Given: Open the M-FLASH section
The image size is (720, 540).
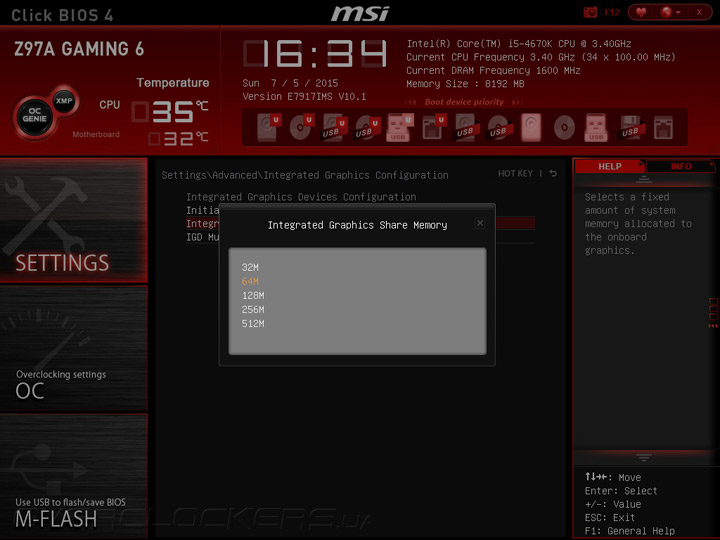Looking at the screenshot, I should [74, 476].
